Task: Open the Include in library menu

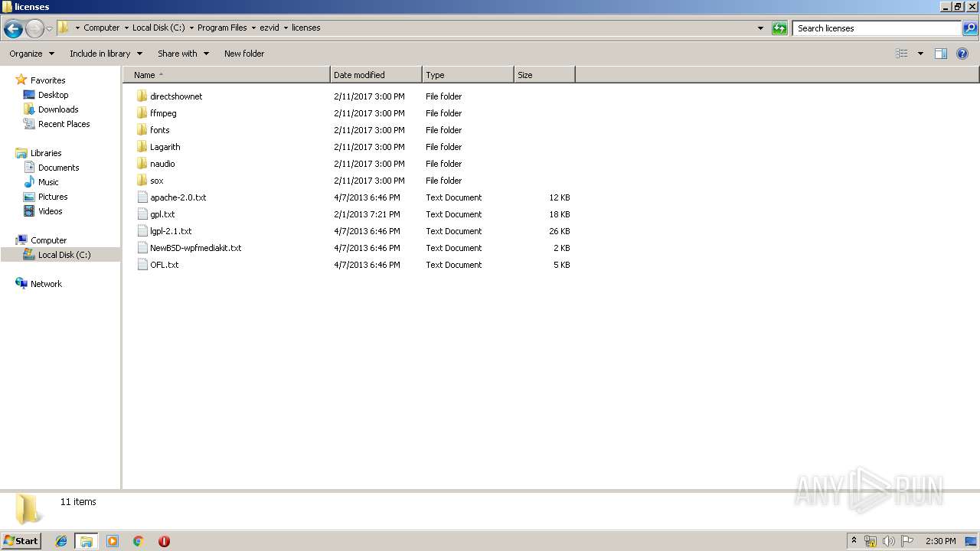Action: [x=106, y=54]
